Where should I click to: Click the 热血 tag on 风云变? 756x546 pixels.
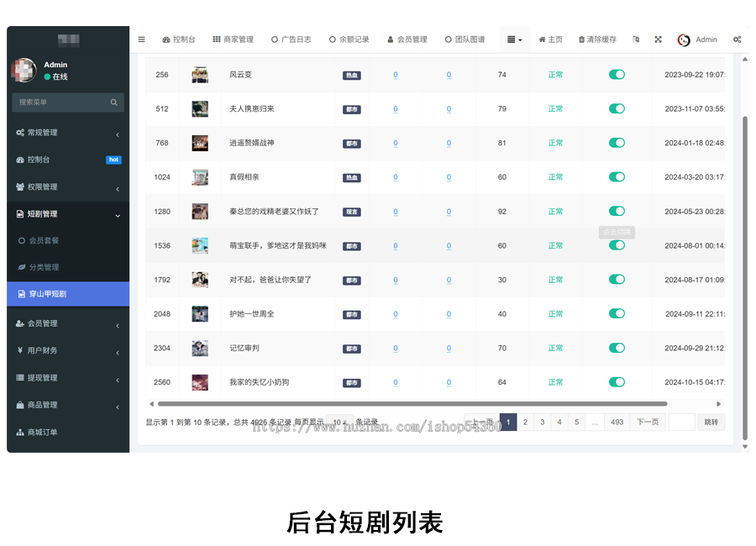352,76
